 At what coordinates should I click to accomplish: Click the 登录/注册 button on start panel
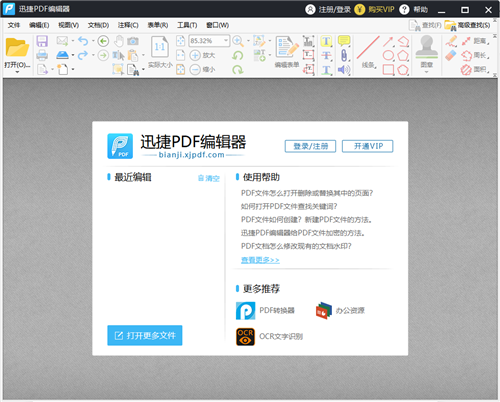(x=310, y=146)
